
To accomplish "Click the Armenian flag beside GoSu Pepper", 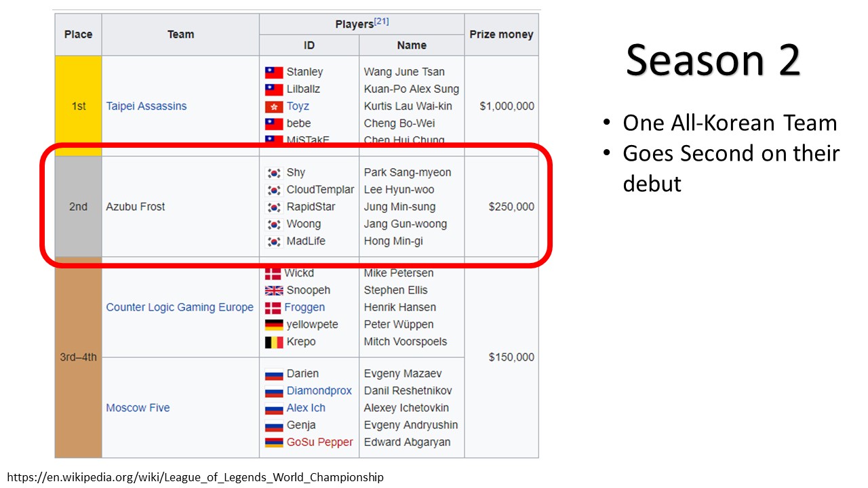I will (274, 443).
